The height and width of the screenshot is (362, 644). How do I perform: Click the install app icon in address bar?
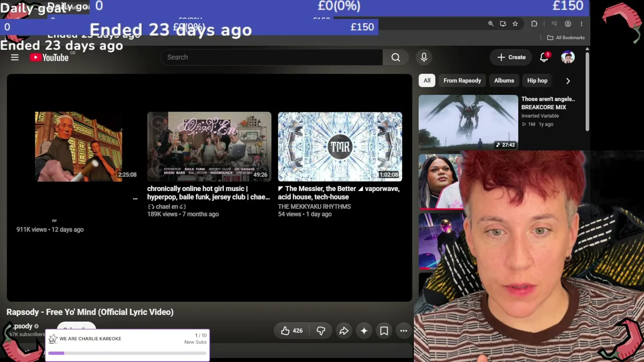point(503,24)
